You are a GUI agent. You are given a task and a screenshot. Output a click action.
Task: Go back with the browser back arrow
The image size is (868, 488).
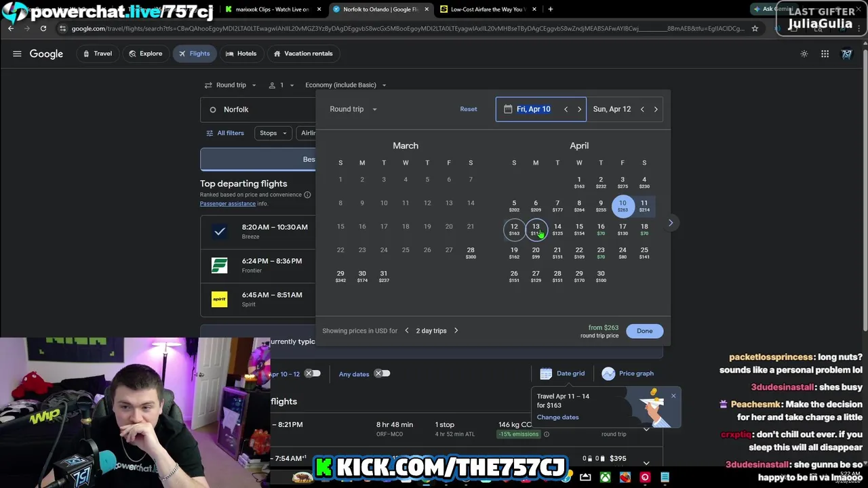(11, 28)
